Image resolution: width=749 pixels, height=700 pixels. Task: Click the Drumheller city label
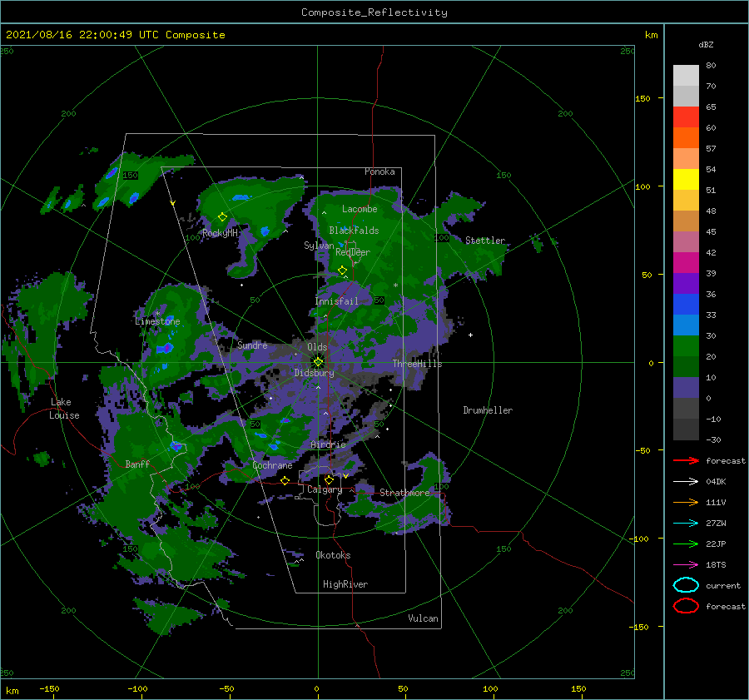click(x=488, y=410)
